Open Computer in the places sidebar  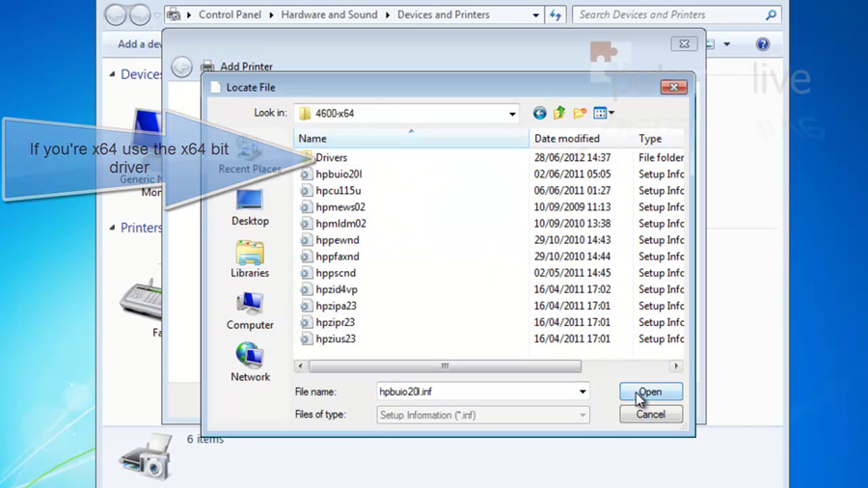pyautogui.click(x=250, y=311)
